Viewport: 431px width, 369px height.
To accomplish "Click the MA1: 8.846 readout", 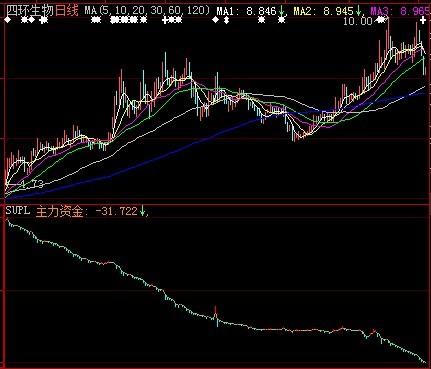I will click(246, 12).
